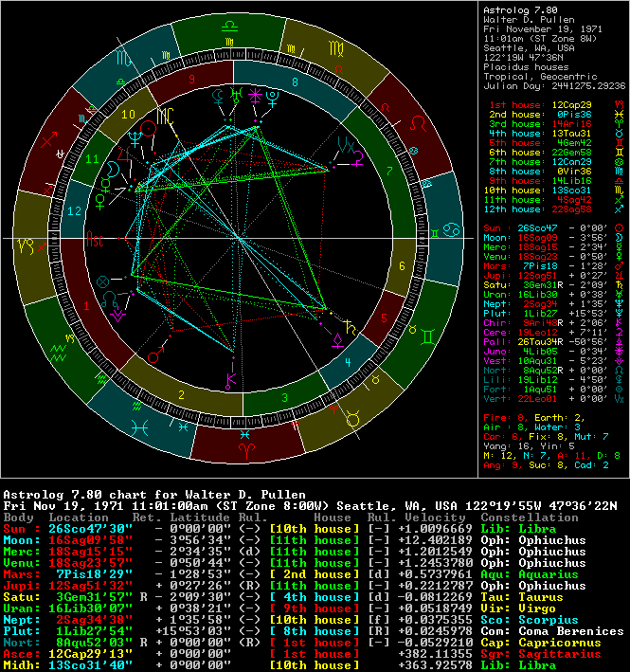Click the large Leo sign in outer ring
The width and height of the screenshot is (630, 672).
(418, 124)
